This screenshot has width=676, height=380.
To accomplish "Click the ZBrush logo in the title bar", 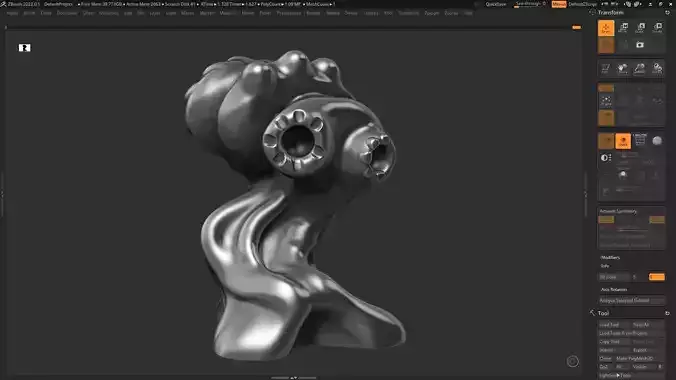I will 3,4.
